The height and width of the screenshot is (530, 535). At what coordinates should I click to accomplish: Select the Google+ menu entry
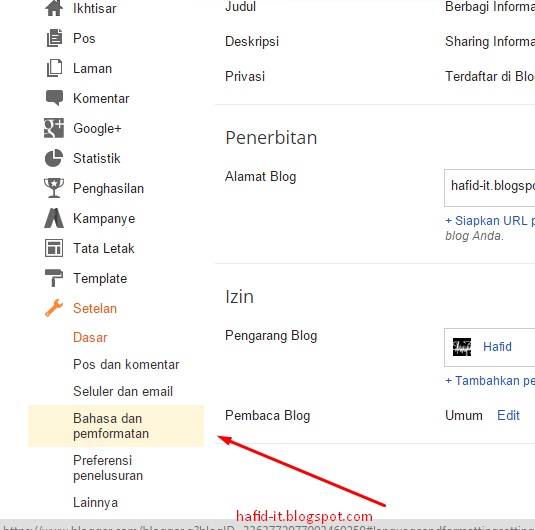97,129
